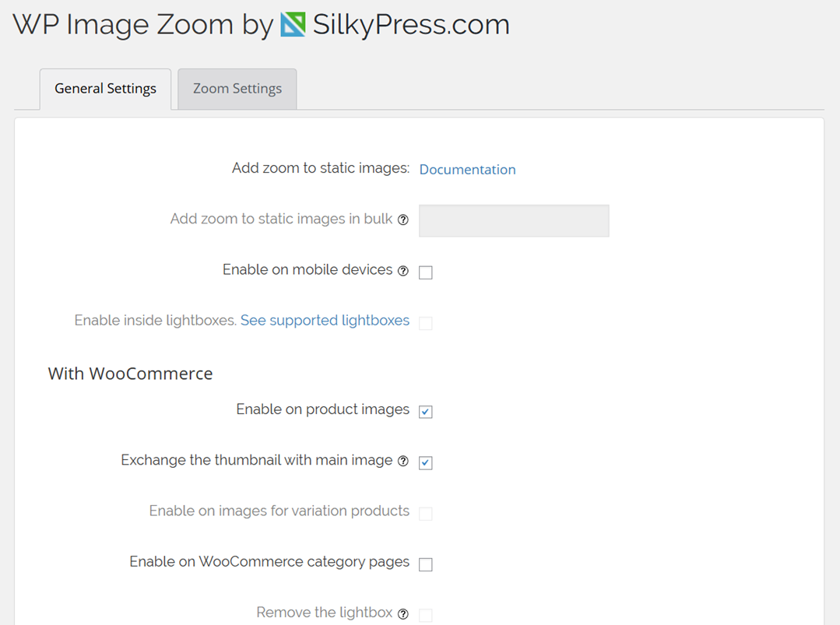840x625 pixels.
Task: Tick the Remove the lightbox checkbox
Action: [x=426, y=615]
